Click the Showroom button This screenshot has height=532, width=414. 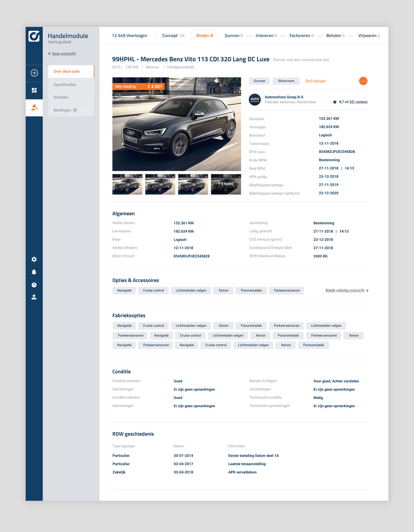[x=286, y=81]
